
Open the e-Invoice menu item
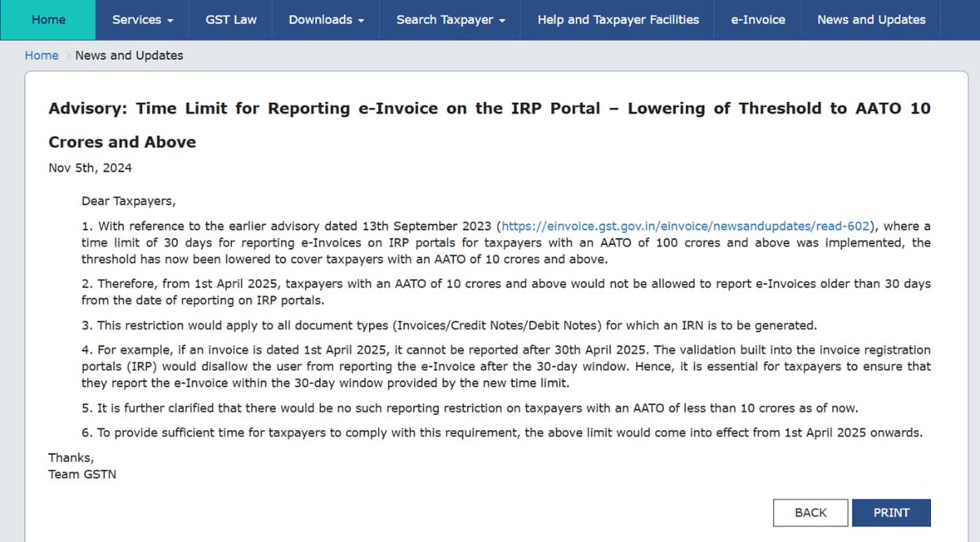click(758, 20)
